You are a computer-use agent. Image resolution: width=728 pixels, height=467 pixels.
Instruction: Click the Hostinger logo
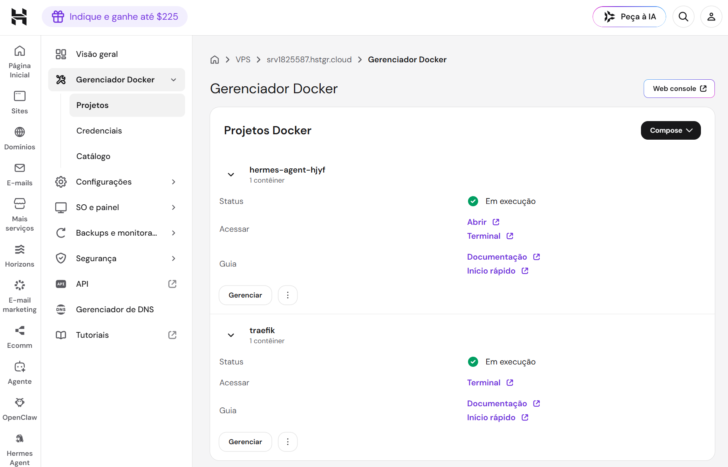click(19, 17)
